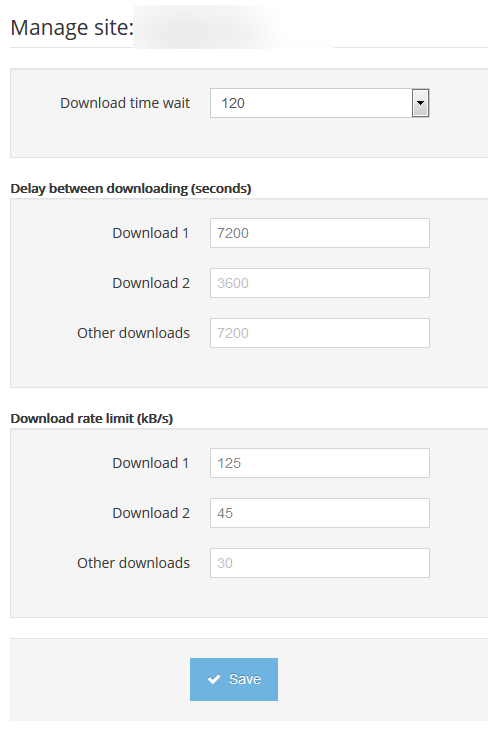Click 'Download rate limit (kB/s)' heading
The width and height of the screenshot is (488, 731).
click(92, 418)
